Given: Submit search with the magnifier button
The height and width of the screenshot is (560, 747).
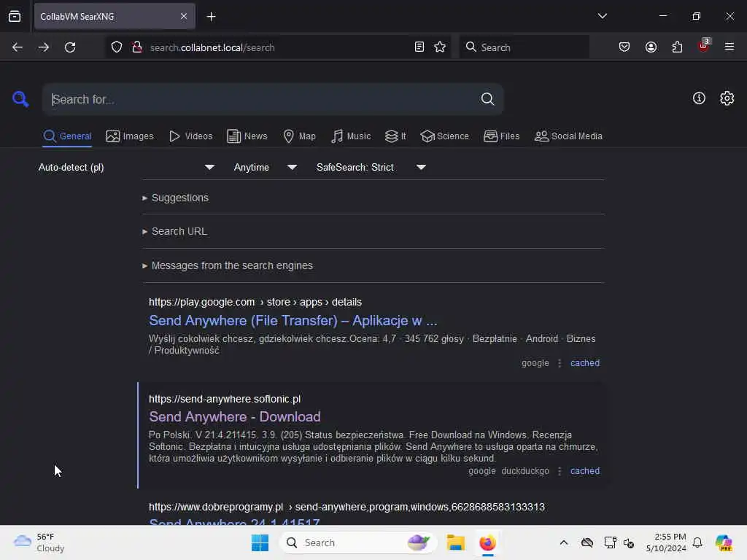Looking at the screenshot, I should pyautogui.click(x=487, y=99).
